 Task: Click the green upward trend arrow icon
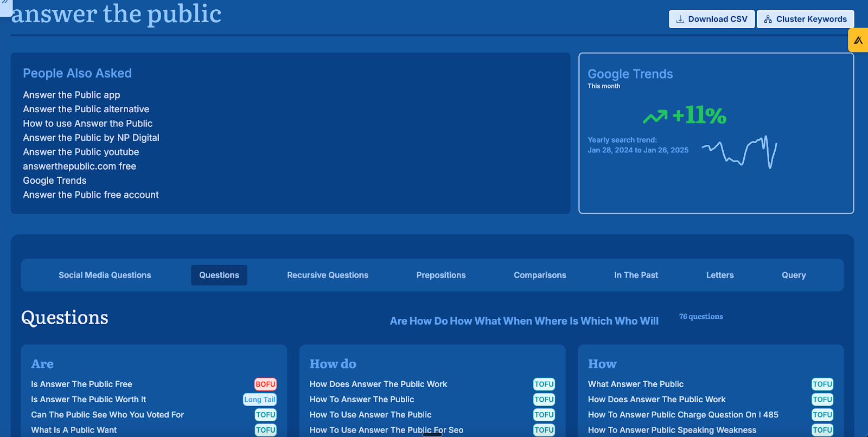click(655, 116)
